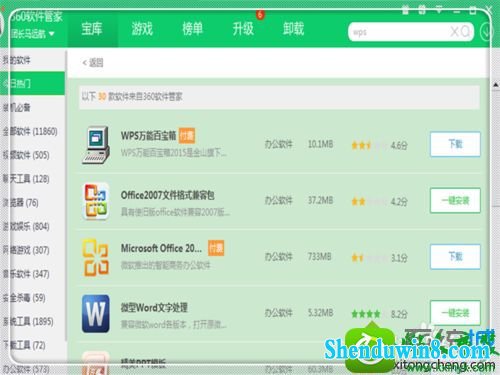Click the green star rating for 微型Word
The image size is (500, 375).
click(x=366, y=314)
